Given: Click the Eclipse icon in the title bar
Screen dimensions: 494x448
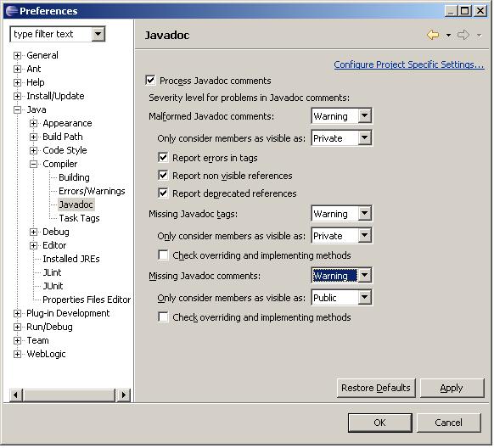Looking at the screenshot, I should click(x=11, y=11).
